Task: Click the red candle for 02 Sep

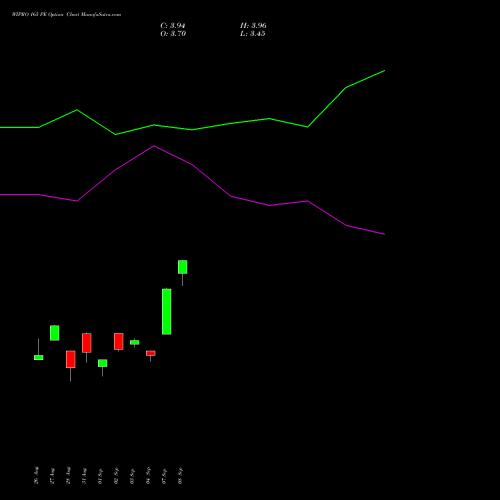Action: (119, 341)
